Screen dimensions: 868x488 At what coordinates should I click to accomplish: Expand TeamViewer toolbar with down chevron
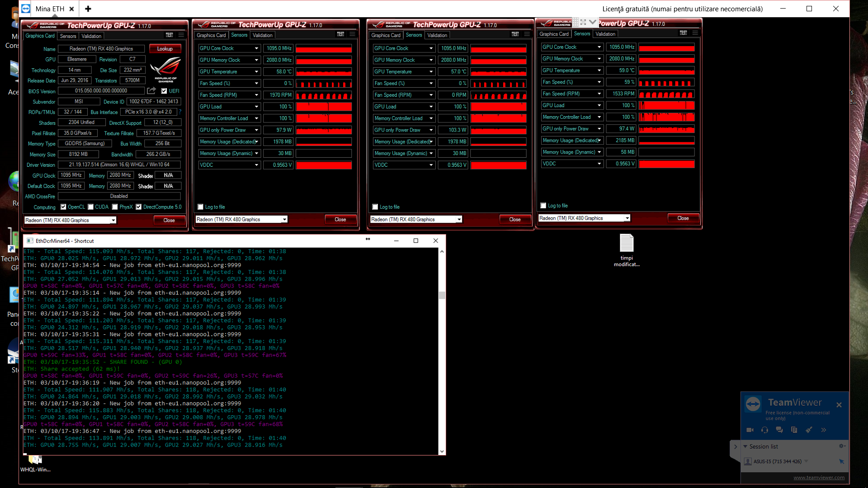(592, 22)
